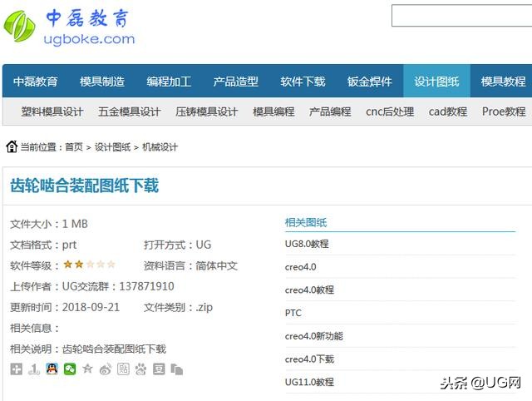Open the 软件下载 nav tab
The width and height of the screenshot is (532, 401).
coord(303,82)
